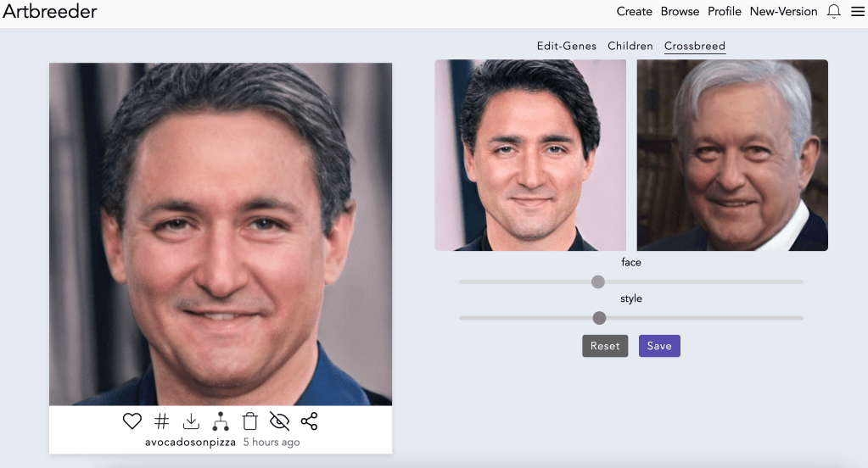Click the hashtag tag icon

(161, 421)
